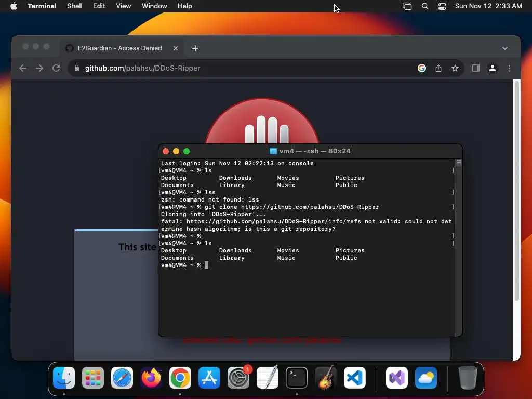Open the Terminal application menu
Screen dimensions: 532x399
(42, 6)
